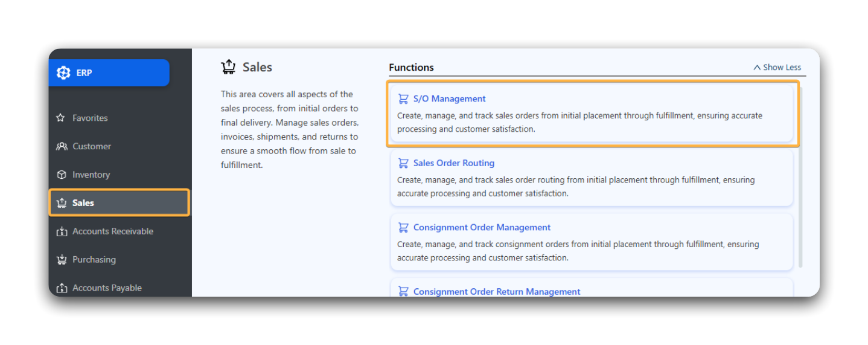This screenshot has height=345, width=868.
Task: Select Purchasing in the sidebar
Action: pos(94,260)
